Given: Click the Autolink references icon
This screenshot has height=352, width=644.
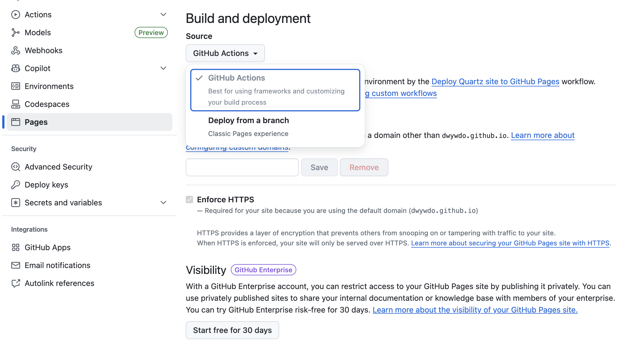Looking at the screenshot, I should 16,283.
